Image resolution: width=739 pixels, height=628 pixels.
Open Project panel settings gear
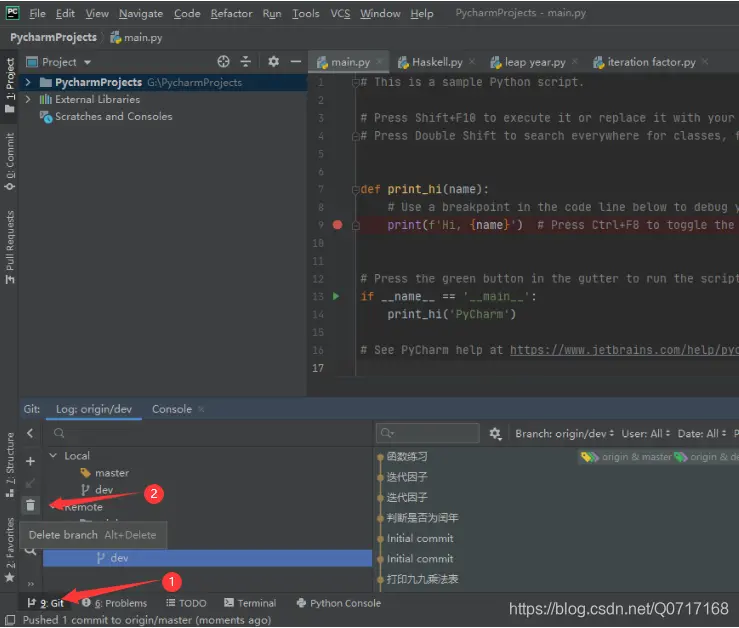[x=273, y=62]
